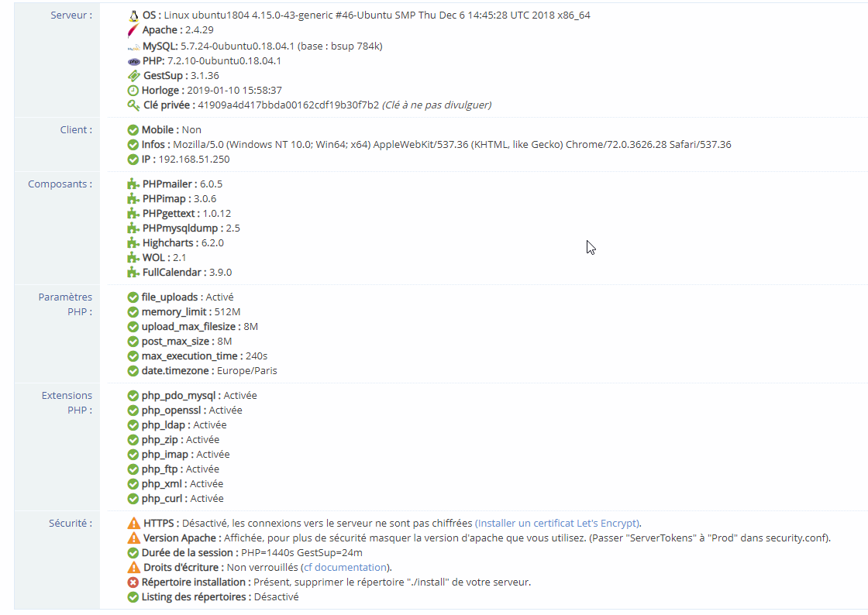Click the clock icon next to Horloge

pos(132,90)
